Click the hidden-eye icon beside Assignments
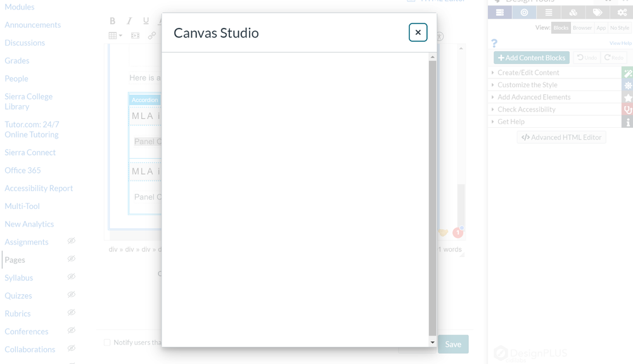This screenshot has width=633, height=364. tap(72, 241)
